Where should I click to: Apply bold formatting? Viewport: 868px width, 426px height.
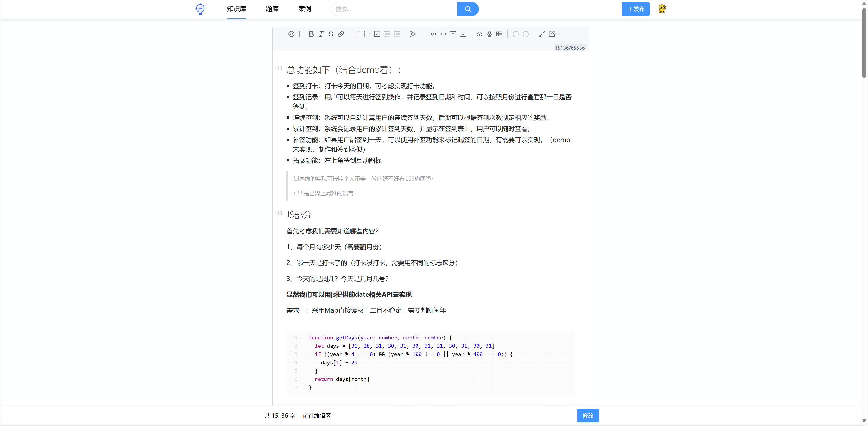coord(311,34)
